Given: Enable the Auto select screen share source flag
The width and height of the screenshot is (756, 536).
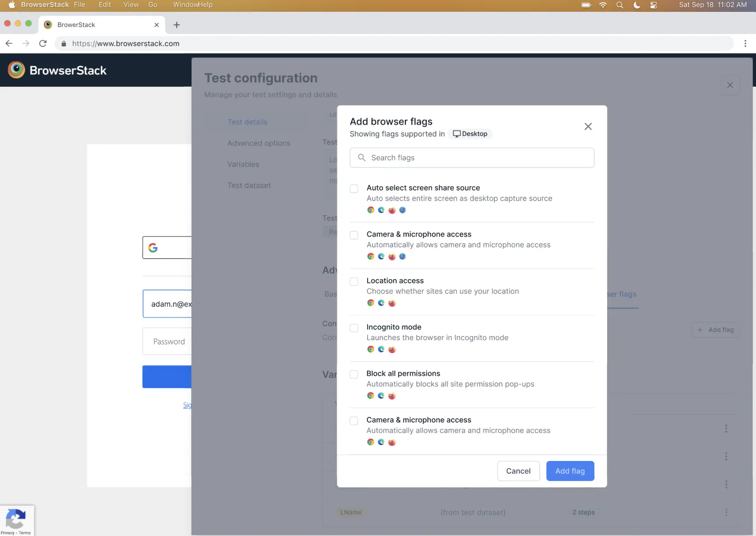Looking at the screenshot, I should pos(354,188).
